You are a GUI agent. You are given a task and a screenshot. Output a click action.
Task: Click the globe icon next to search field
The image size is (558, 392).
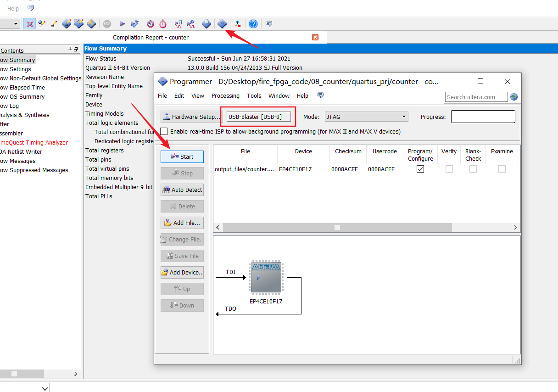click(514, 97)
